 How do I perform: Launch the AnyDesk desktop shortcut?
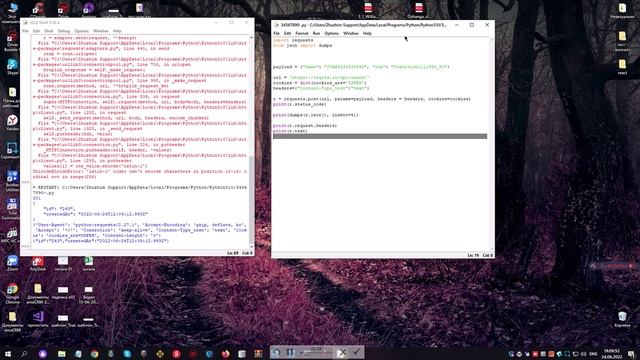pos(38,263)
